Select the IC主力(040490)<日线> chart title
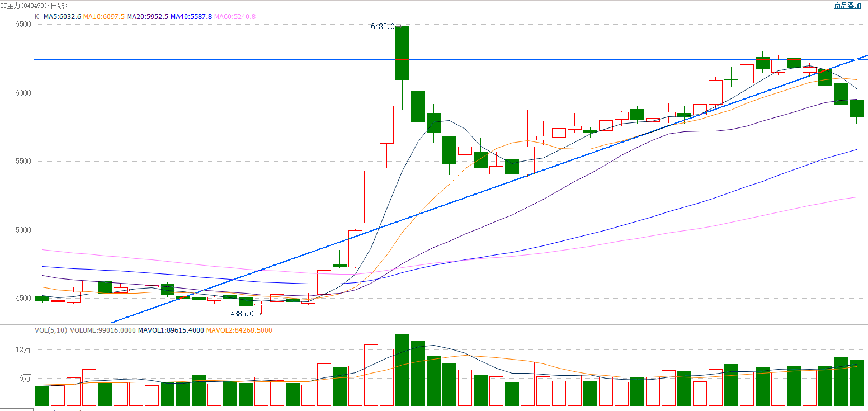The image size is (868, 411). pos(34,6)
